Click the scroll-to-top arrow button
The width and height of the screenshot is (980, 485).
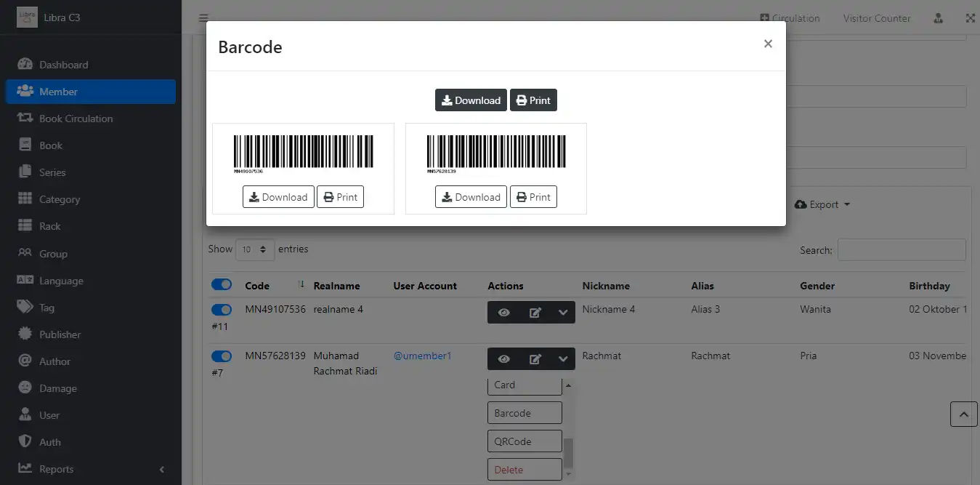coord(963,414)
